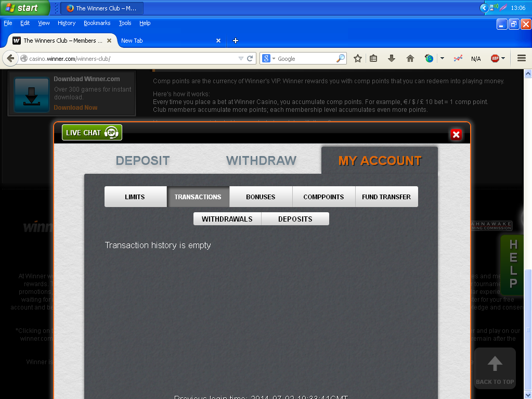Select the MY ACCOUNT tab
Viewport: 532px width, 399px height.
(x=380, y=160)
